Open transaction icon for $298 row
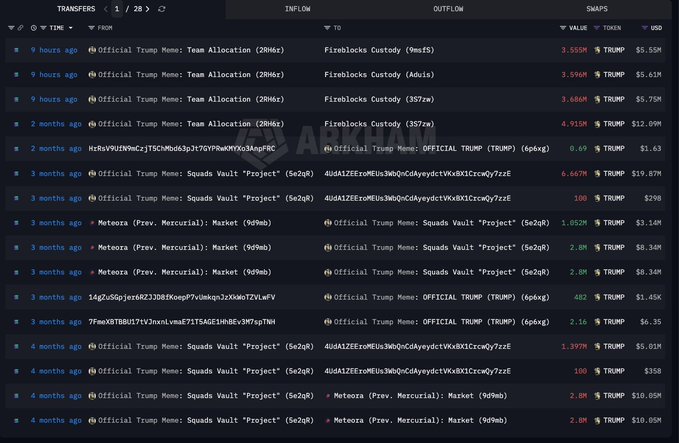Screen dimensions: 679x443 pos(16,198)
